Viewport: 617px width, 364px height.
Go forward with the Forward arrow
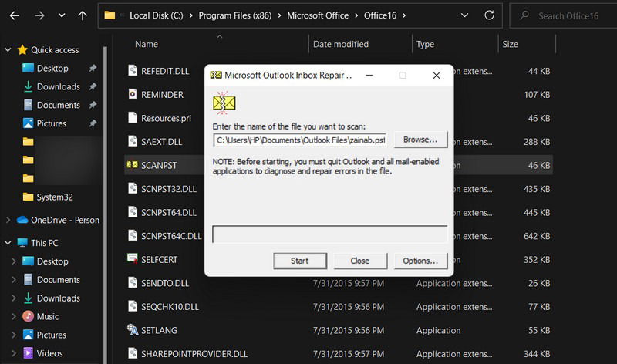pyautogui.click(x=39, y=15)
